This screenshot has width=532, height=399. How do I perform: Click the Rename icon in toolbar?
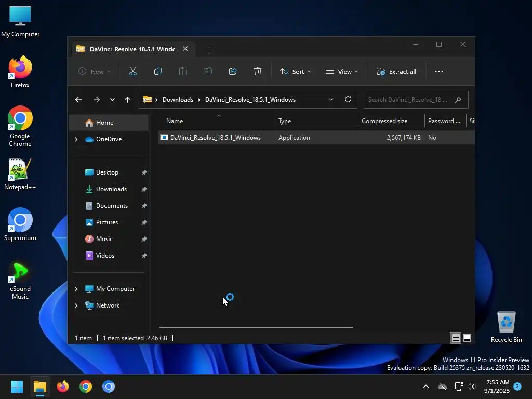coord(208,71)
